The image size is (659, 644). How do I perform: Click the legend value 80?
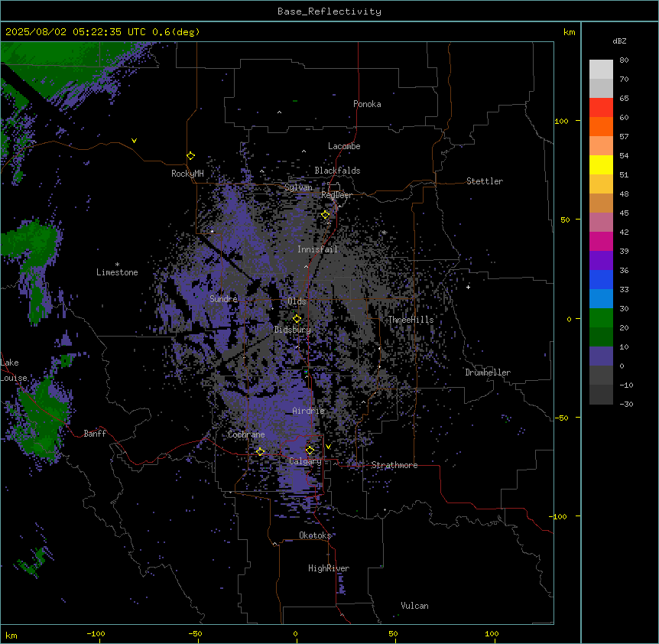pos(624,60)
